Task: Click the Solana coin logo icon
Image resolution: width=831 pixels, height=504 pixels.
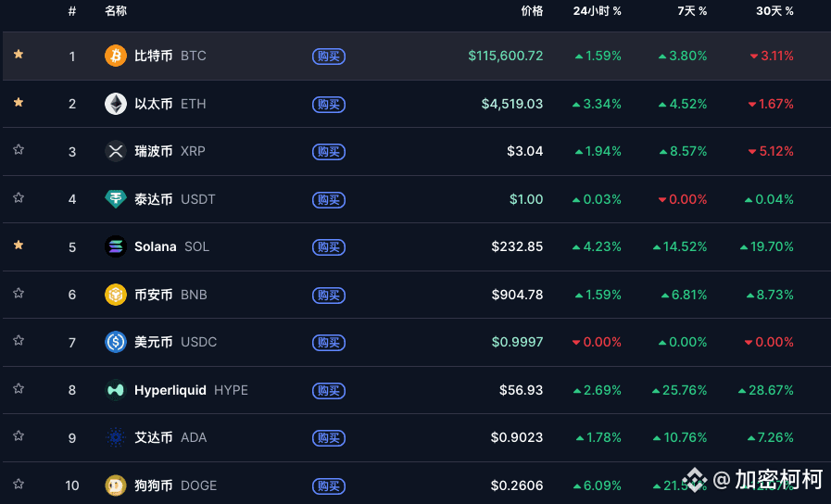Action: [x=115, y=247]
